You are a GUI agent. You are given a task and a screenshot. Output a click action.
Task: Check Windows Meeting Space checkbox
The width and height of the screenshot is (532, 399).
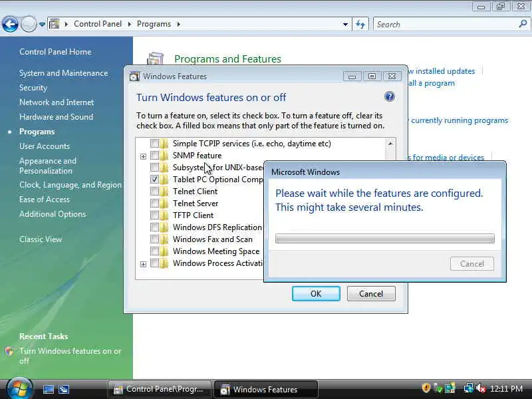154,251
